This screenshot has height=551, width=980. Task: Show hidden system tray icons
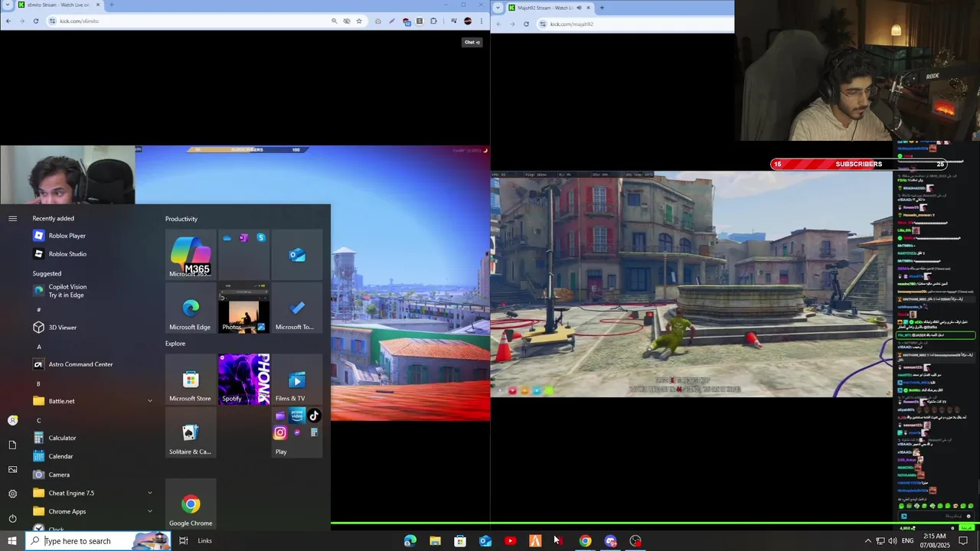(867, 541)
